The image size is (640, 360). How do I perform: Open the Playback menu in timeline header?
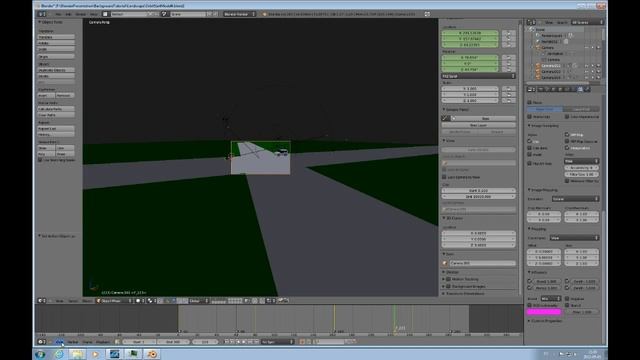102,342
